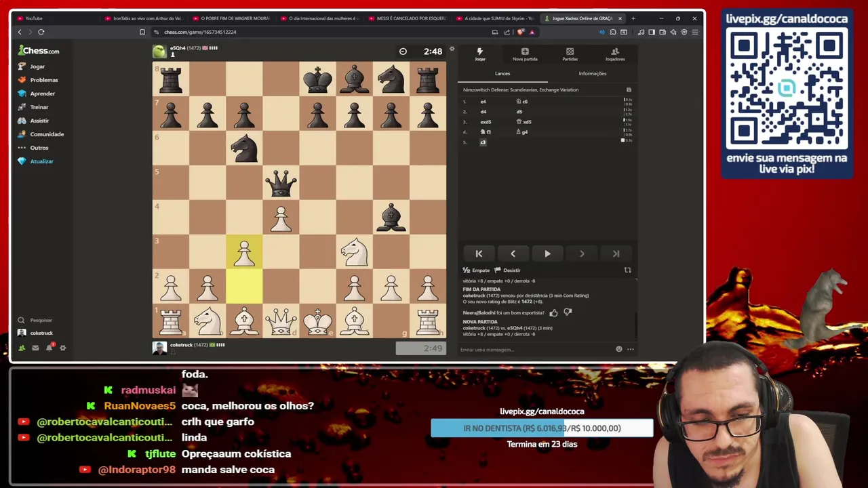The height and width of the screenshot is (488, 868).
Task: Flip the board with the arrows icon
Action: [627, 270]
